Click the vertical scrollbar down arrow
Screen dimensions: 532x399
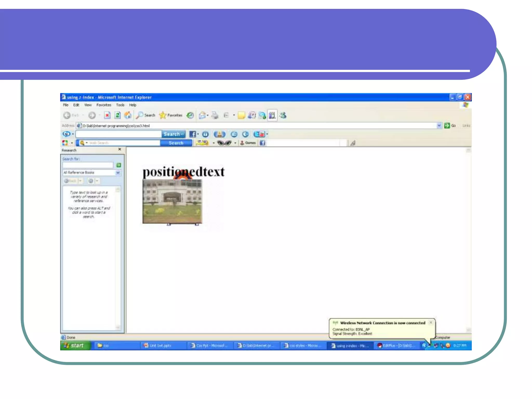click(x=468, y=330)
